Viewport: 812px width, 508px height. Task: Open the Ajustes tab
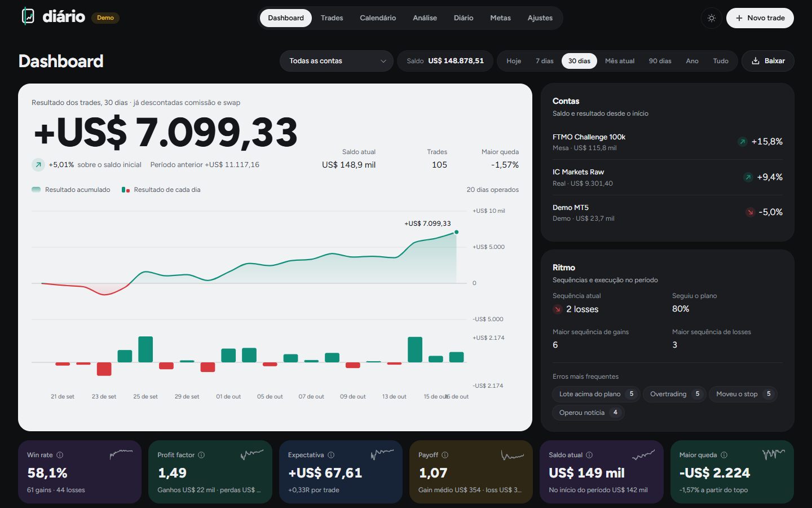coord(540,18)
